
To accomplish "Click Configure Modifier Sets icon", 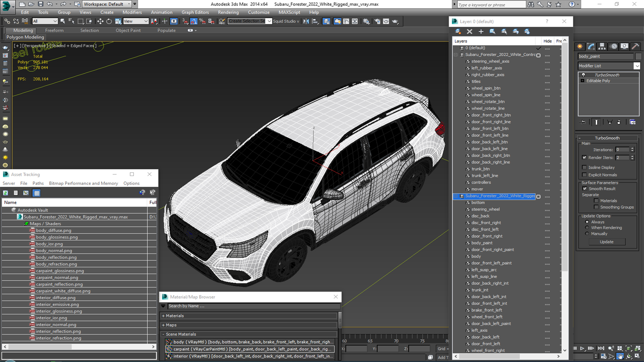I will pyautogui.click(x=633, y=122).
